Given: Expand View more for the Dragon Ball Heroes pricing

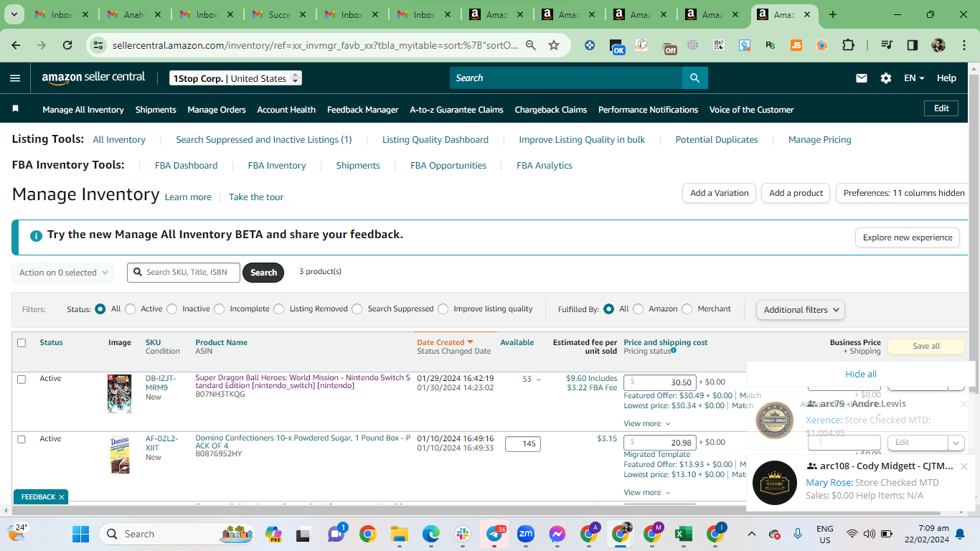Looking at the screenshot, I should pyautogui.click(x=647, y=424).
